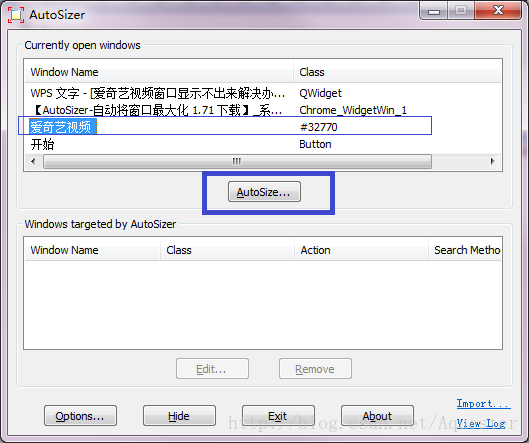Click targeted list Window Name column header
The height and width of the screenshot is (443, 529).
point(92,250)
